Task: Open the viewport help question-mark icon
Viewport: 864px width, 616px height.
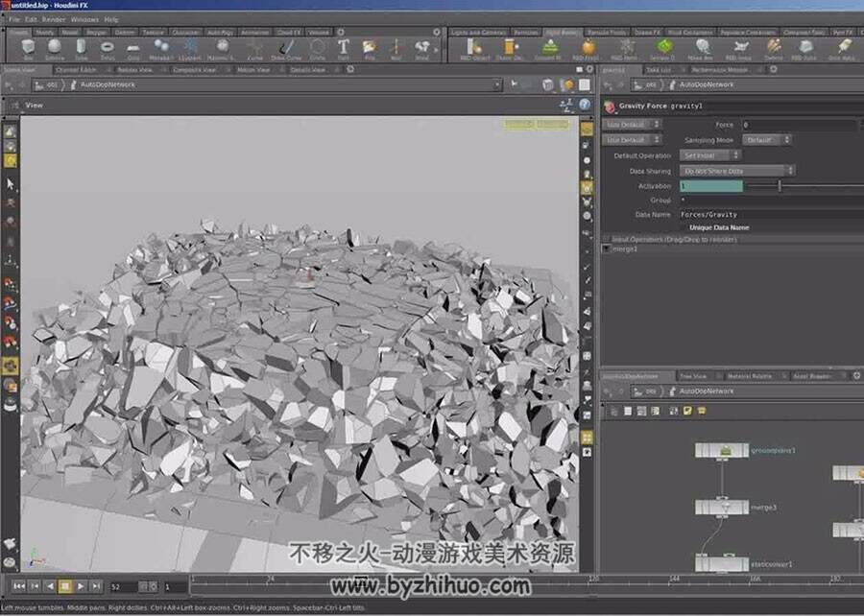Action: click(x=585, y=105)
